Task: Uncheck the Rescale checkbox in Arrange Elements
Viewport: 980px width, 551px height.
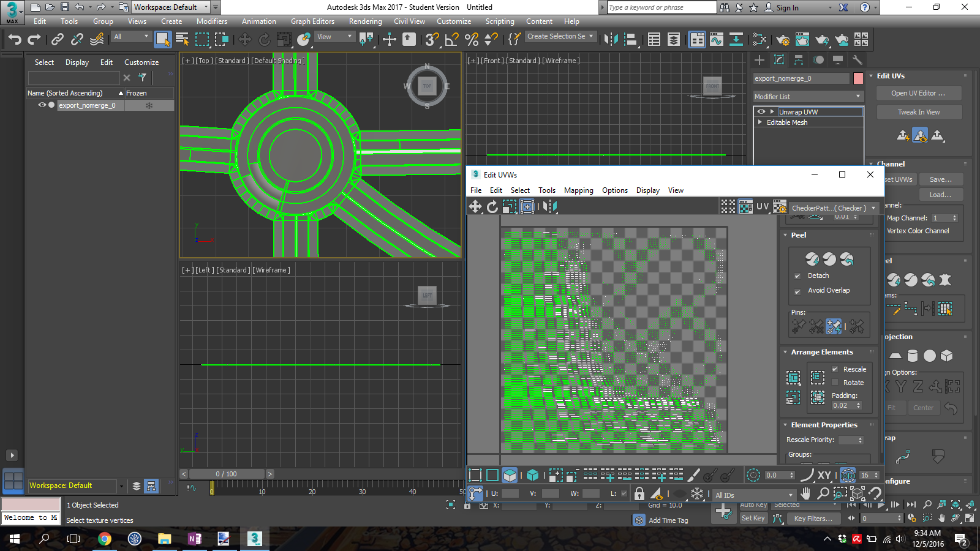Action: pos(835,369)
